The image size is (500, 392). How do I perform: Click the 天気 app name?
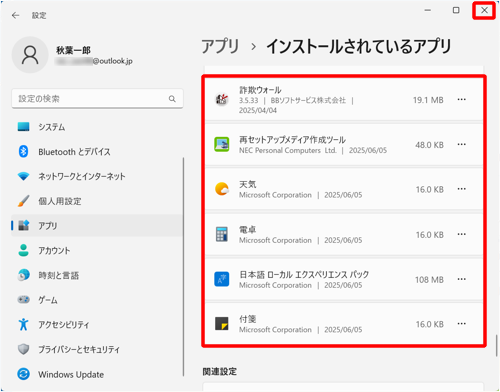click(248, 184)
